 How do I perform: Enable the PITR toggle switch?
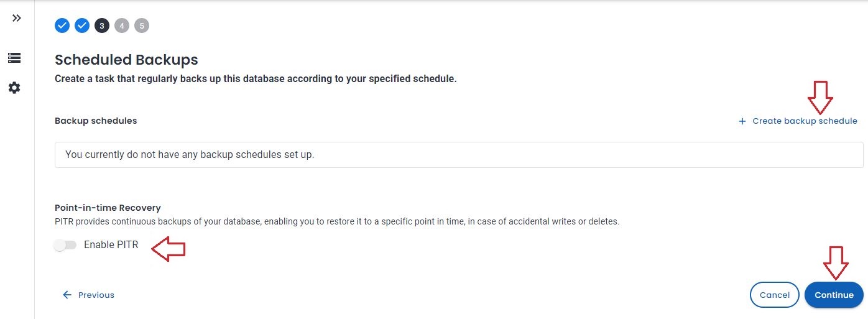[x=65, y=245]
